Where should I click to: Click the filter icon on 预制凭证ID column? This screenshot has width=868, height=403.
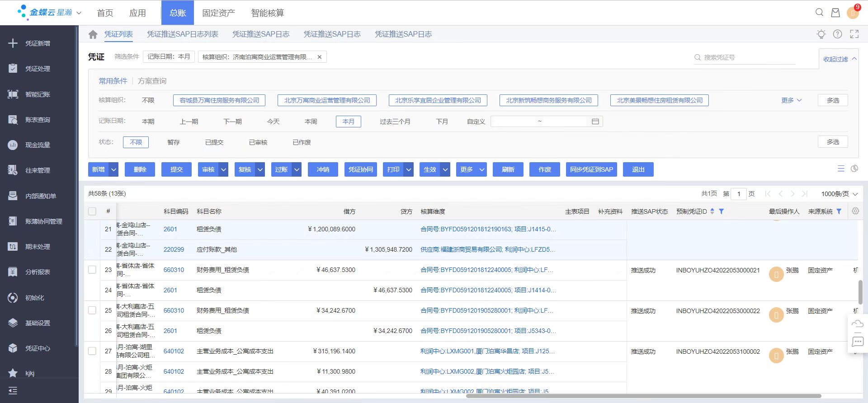pyautogui.click(x=722, y=211)
